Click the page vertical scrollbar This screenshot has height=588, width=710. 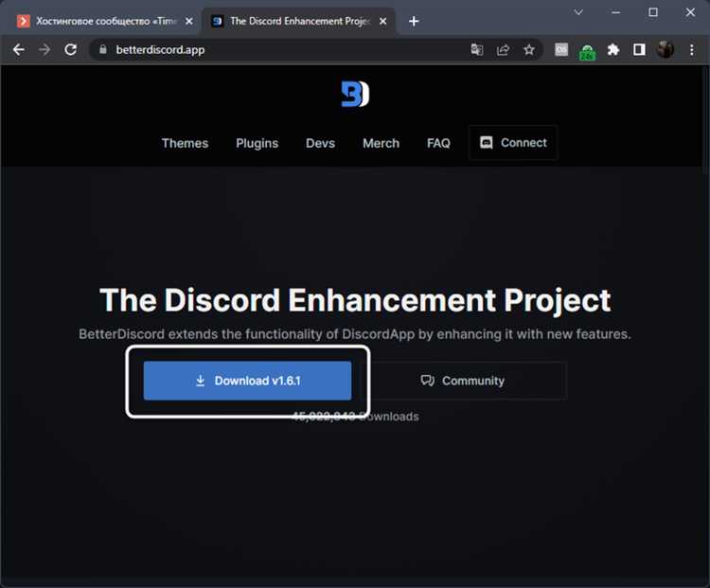706,119
